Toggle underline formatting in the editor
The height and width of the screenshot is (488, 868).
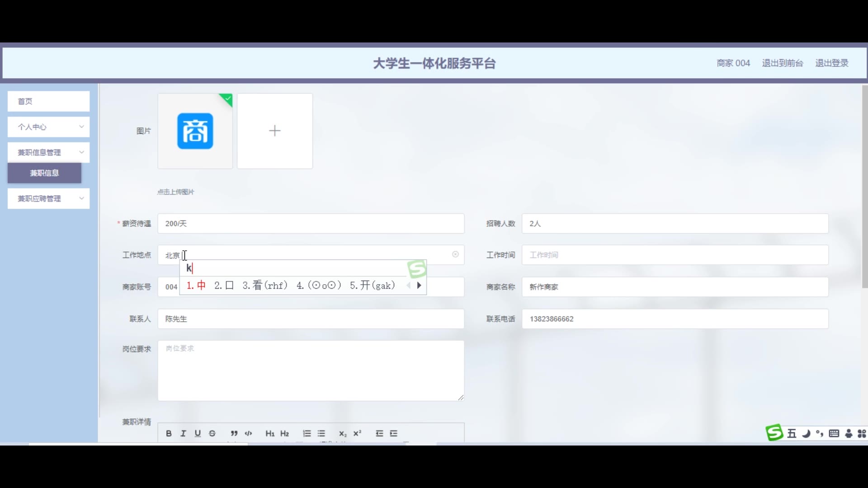pyautogui.click(x=198, y=433)
